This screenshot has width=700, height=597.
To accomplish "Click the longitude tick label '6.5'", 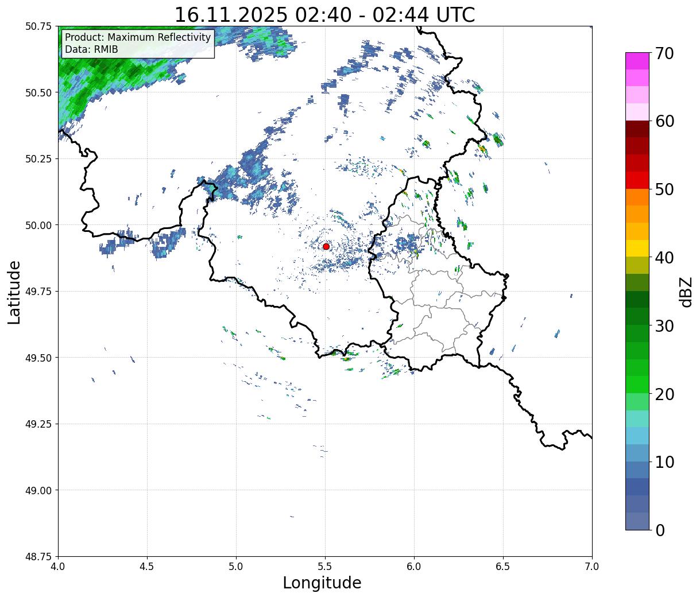I will pyautogui.click(x=503, y=566).
